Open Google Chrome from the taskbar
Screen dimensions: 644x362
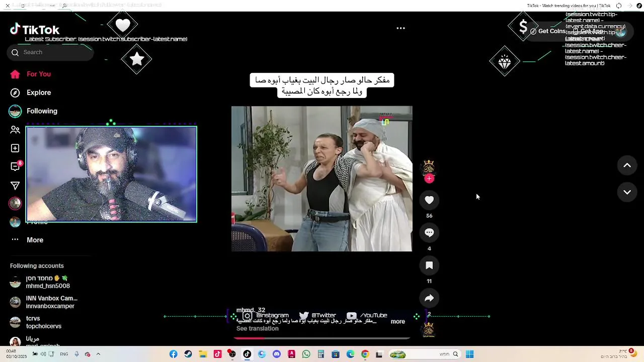[365, 354]
